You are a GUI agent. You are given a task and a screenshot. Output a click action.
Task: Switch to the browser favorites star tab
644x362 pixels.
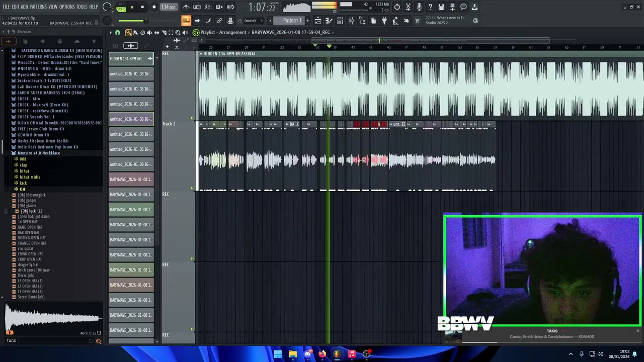94,41
